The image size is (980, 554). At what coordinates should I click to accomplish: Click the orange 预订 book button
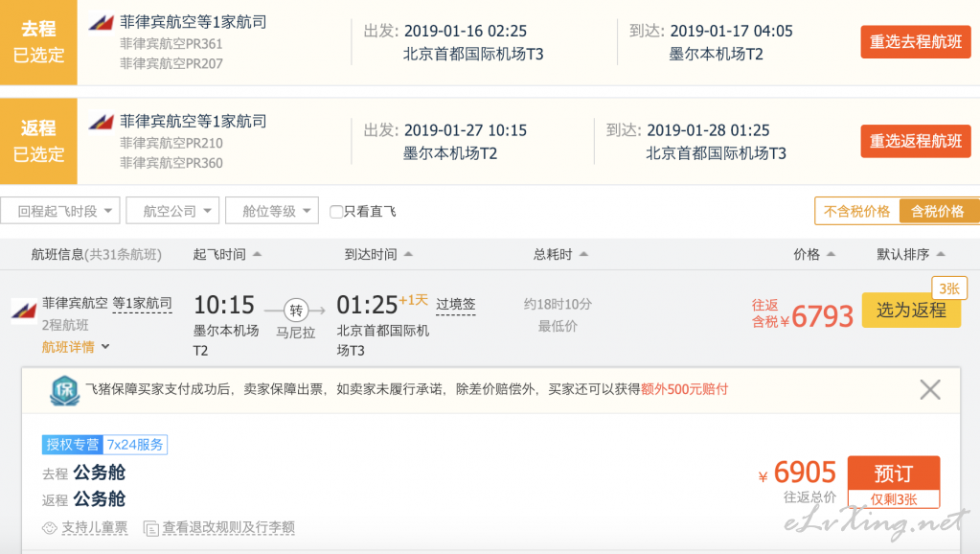coord(894,473)
